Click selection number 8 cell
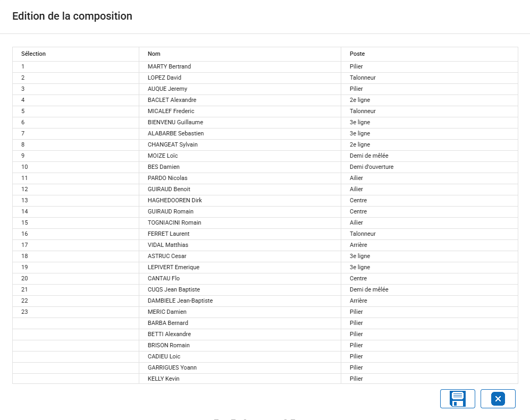 (23, 144)
